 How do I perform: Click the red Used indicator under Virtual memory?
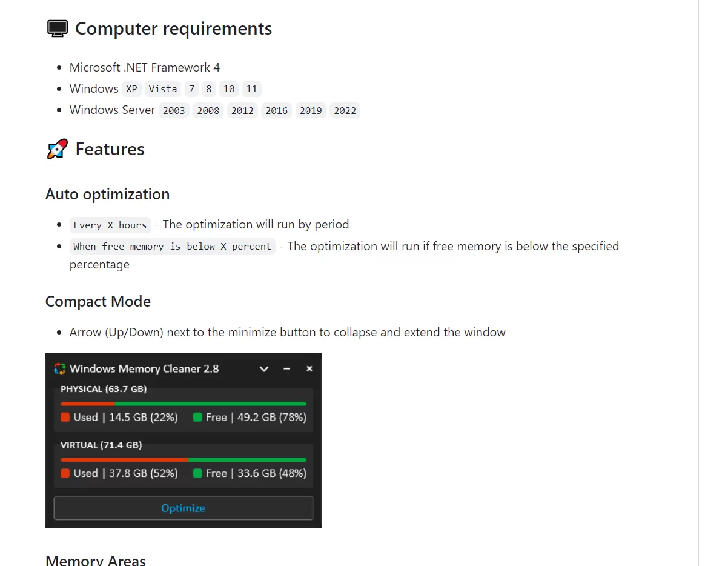coord(64,473)
